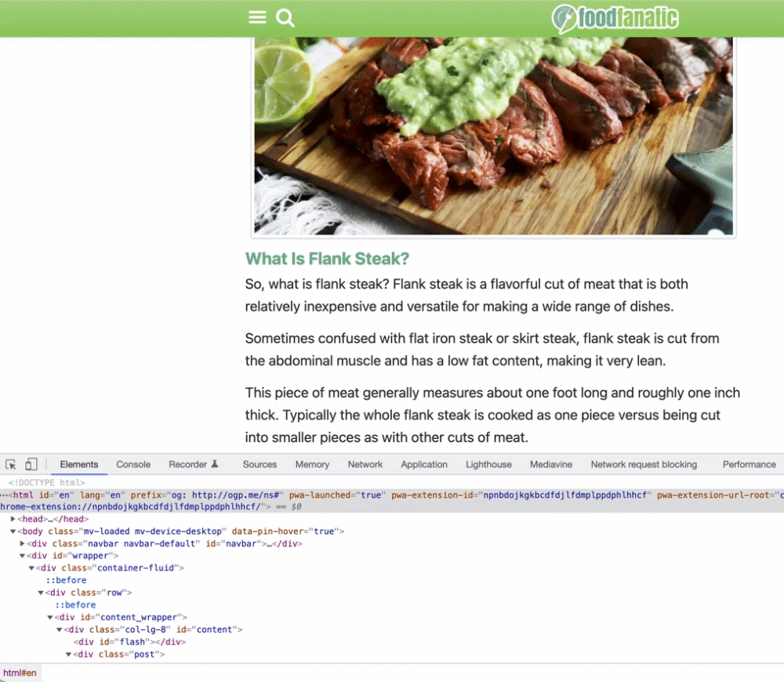The image size is (784, 682).
Task: Click the html#en breadcrumb
Action: (20, 673)
